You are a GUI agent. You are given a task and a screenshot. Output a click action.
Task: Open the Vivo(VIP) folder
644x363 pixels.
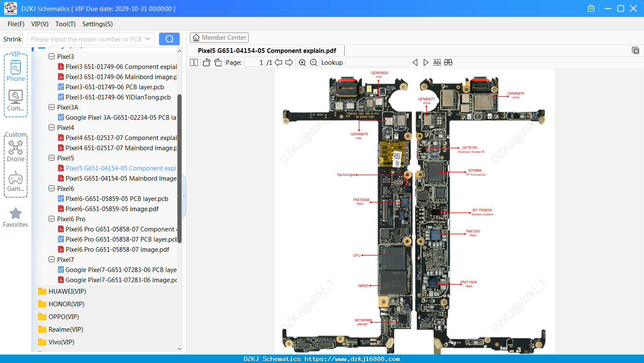tap(56, 342)
